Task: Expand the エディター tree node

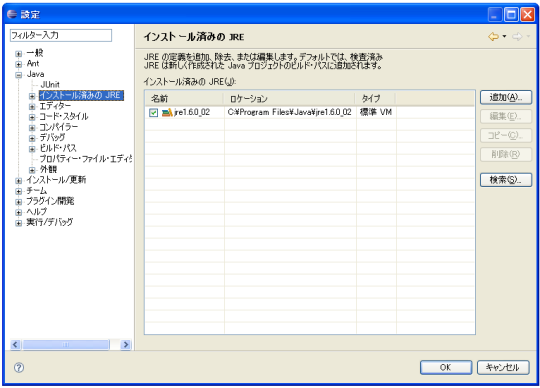Action: coord(32,107)
